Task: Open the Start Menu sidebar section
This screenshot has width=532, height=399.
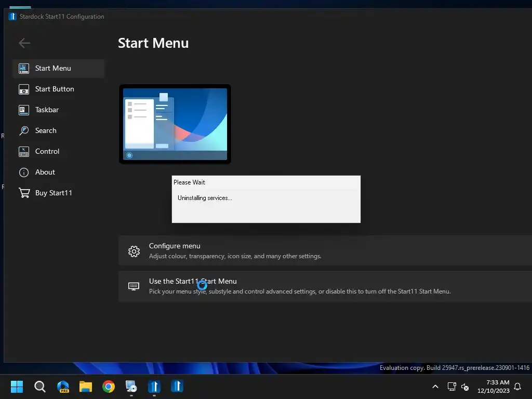Action: (58, 68)
